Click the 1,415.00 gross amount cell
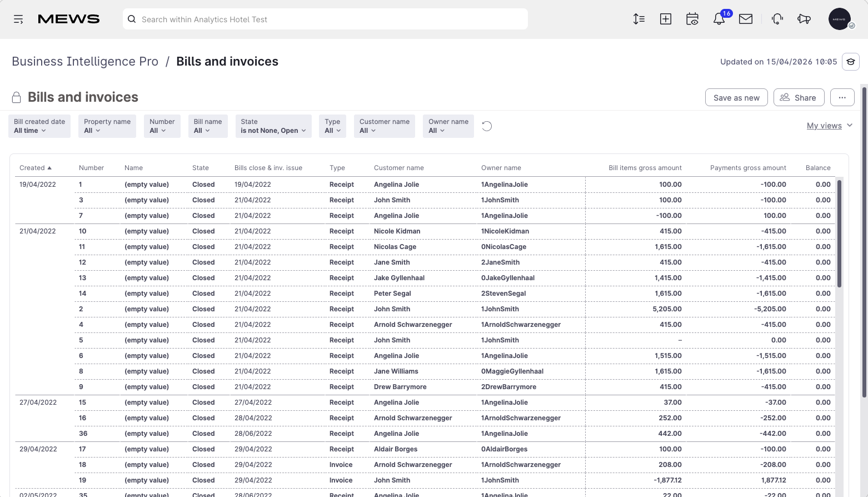 [668, 278]
